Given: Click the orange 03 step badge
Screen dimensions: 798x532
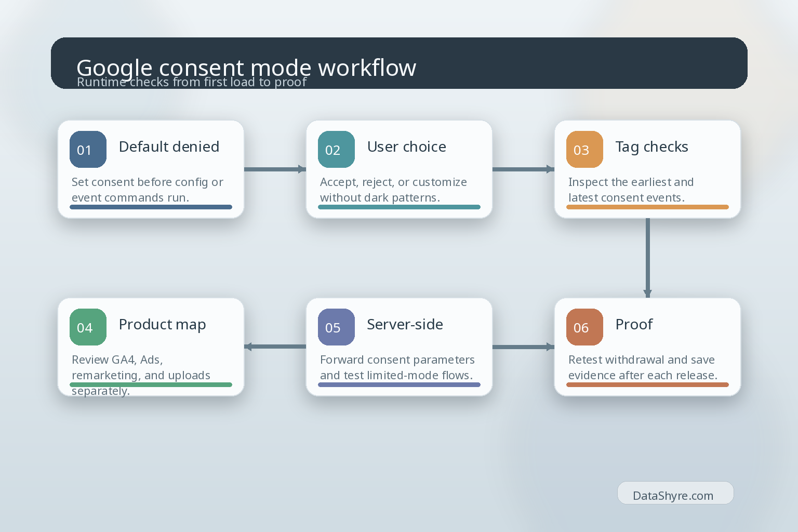Looking at the screenshot, I should 584,150.
